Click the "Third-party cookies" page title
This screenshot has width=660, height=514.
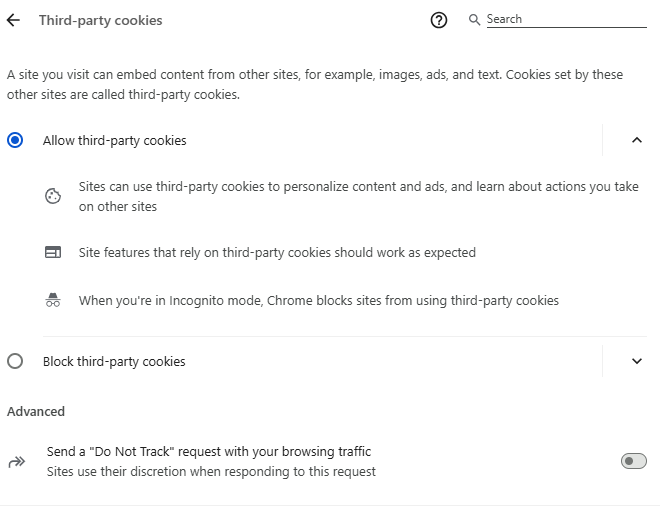tap(100, 20)
